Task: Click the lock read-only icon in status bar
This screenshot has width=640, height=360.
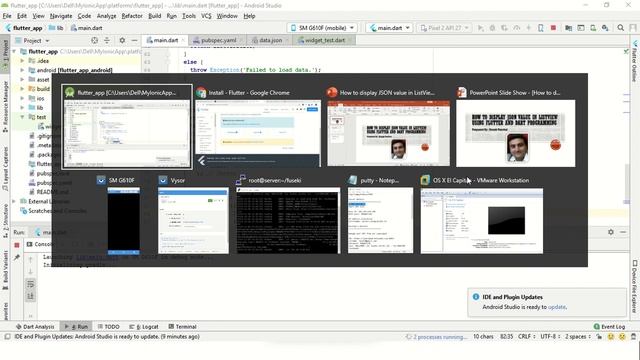Action: pos(599,337)
